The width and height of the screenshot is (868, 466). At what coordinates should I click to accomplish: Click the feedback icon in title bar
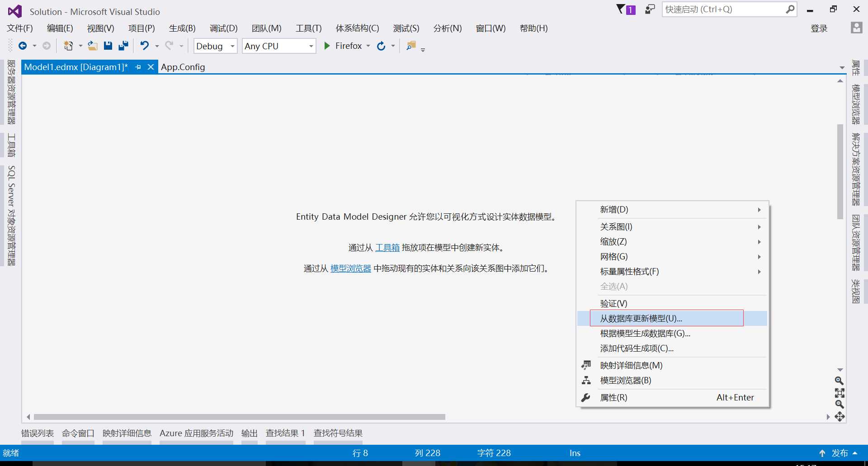650,9
